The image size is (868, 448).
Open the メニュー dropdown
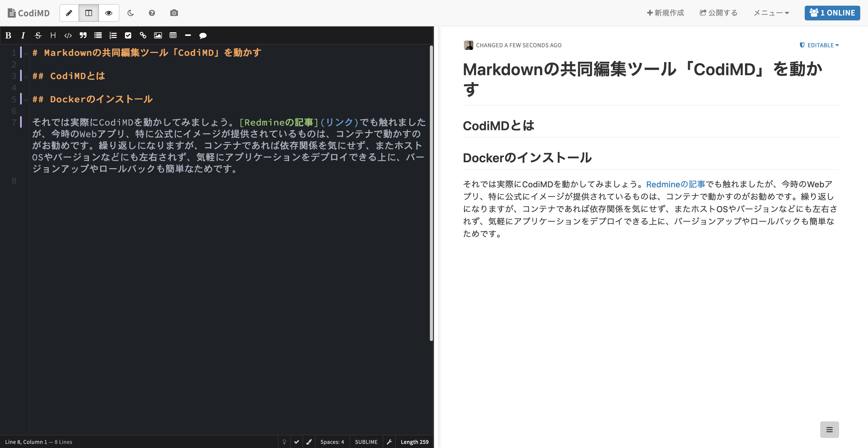coord(771,13)
